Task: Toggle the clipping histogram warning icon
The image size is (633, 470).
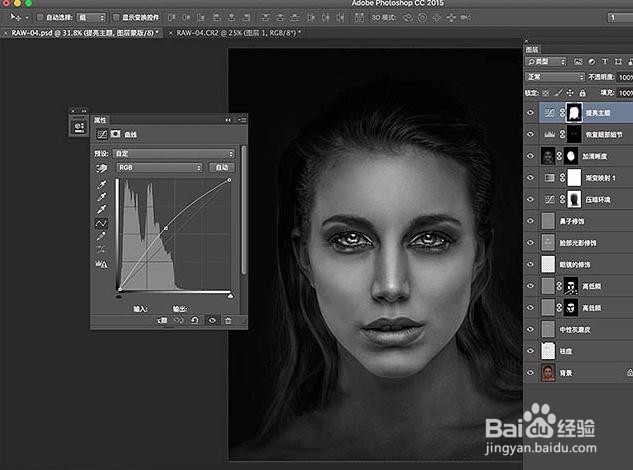Action: click(101, 264)
